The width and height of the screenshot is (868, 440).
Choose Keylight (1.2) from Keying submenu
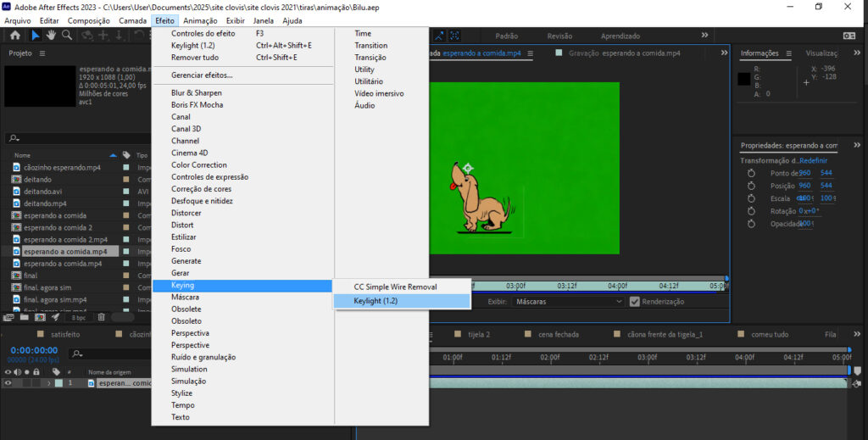(376, 301)
